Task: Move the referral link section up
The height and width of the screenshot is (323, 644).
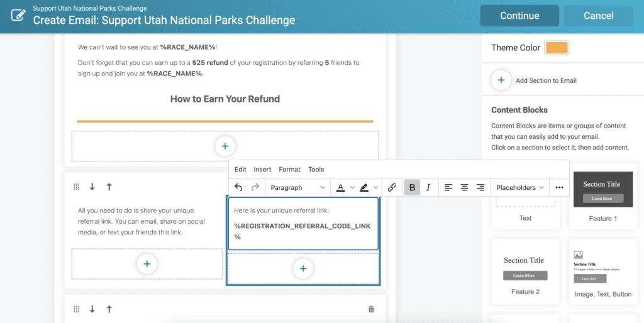Action: (x=109, y=187)
